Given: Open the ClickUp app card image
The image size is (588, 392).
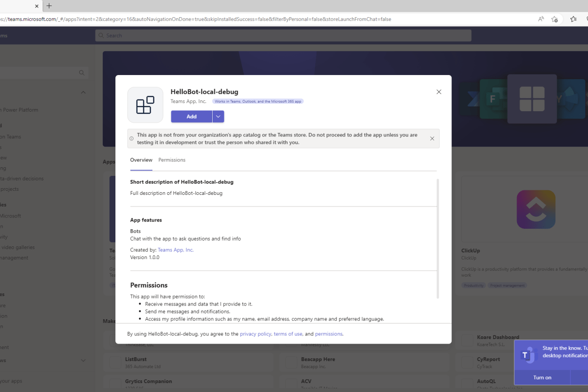Looking at the screenshot, I should coord(536,209).
